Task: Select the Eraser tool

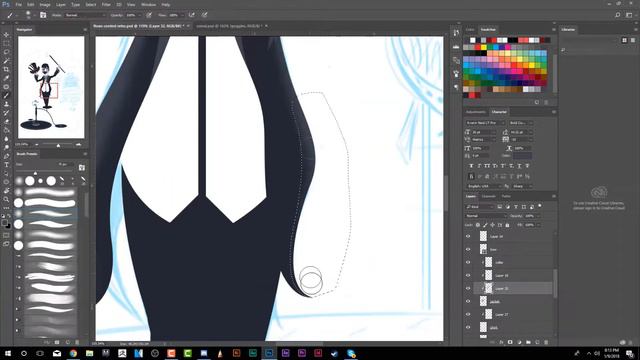Action: click(6, 122)
